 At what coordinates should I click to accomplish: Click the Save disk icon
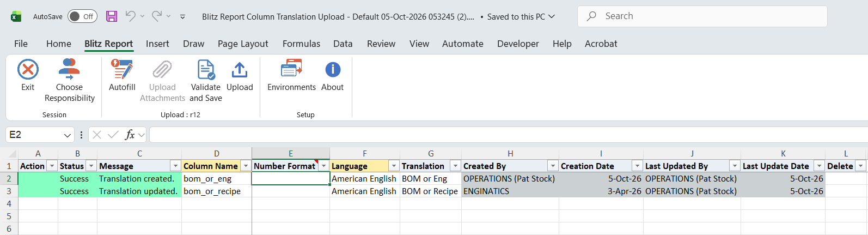click(x=112, y=16)
